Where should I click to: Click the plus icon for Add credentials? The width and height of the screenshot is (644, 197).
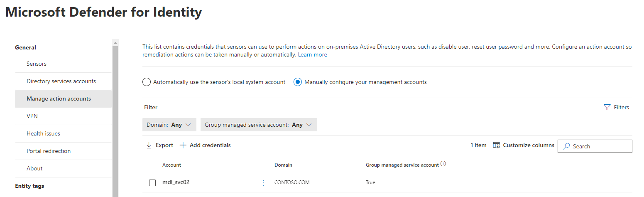(x=183, y=145)
